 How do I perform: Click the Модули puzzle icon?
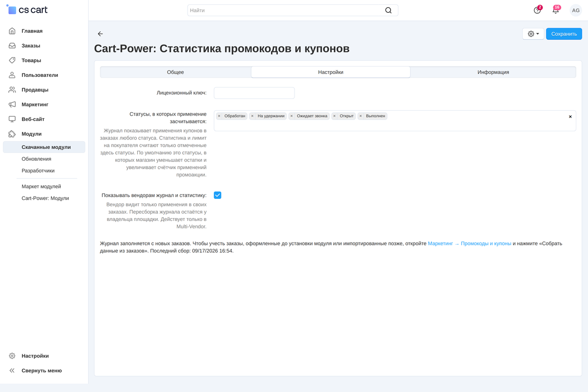coord(12,134)
